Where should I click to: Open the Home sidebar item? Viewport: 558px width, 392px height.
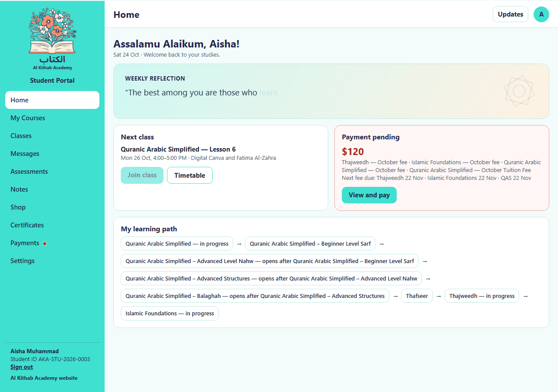coord(52,100)
